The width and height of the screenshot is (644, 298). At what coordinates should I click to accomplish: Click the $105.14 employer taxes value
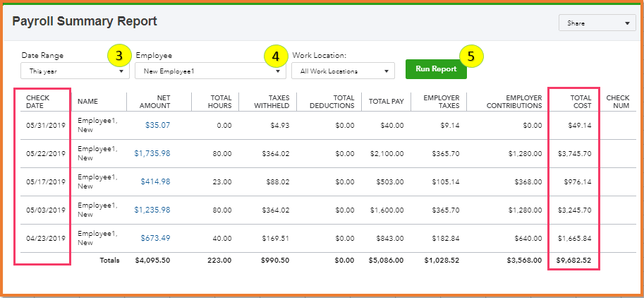click(446, 182)
